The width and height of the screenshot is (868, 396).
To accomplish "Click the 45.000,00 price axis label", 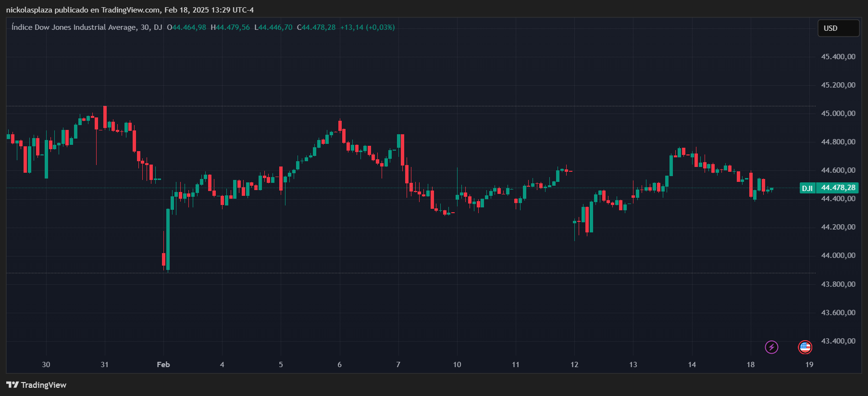I will tap(838, 114).
